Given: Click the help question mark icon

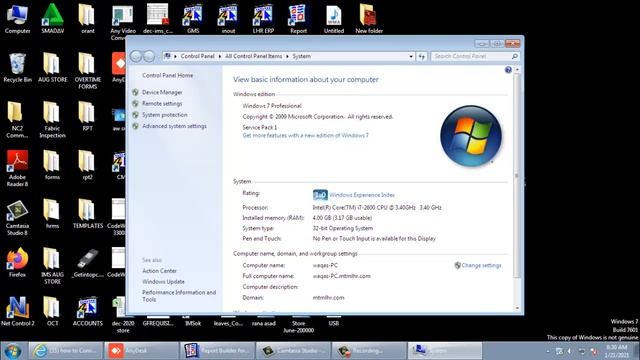Looking at the screenshot, I should click(x=508, y=70).
